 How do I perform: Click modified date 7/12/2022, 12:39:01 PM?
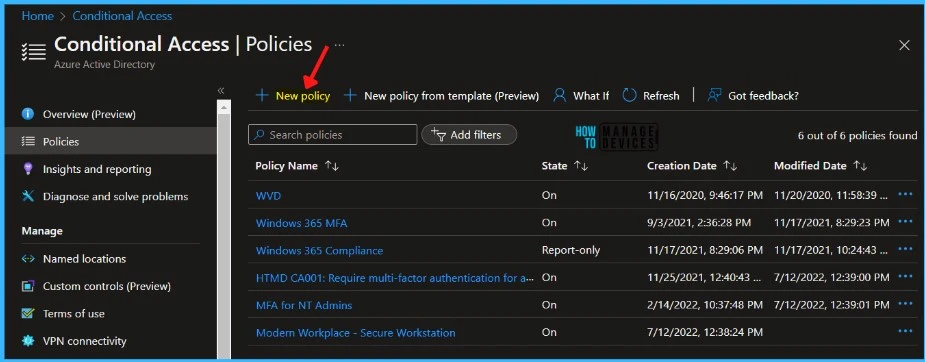click(832, 305)
